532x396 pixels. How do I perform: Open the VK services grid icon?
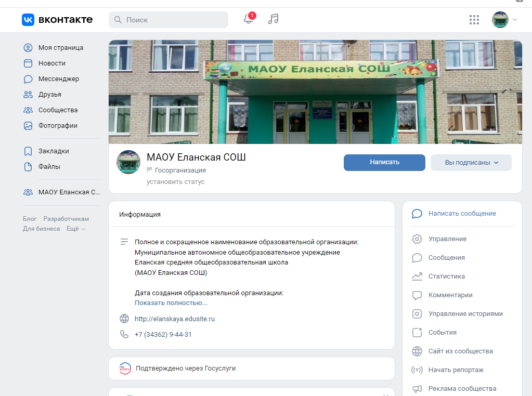[x=474, y=20]
